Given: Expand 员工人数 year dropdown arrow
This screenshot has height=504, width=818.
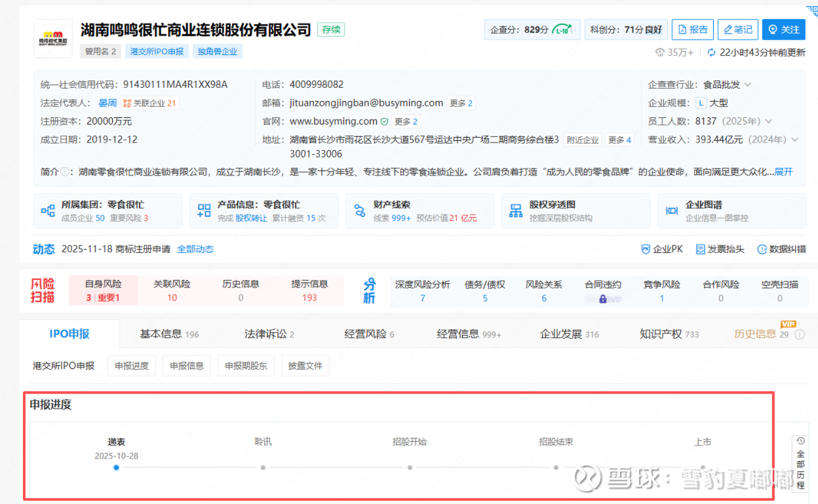Looking at the screenshot, I should pyautogui.click(x=769, y=121).
